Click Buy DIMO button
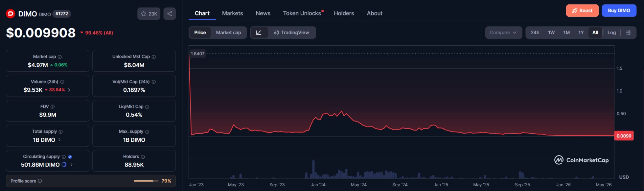The width and height of the screenshot is (644, 191). 619,10
